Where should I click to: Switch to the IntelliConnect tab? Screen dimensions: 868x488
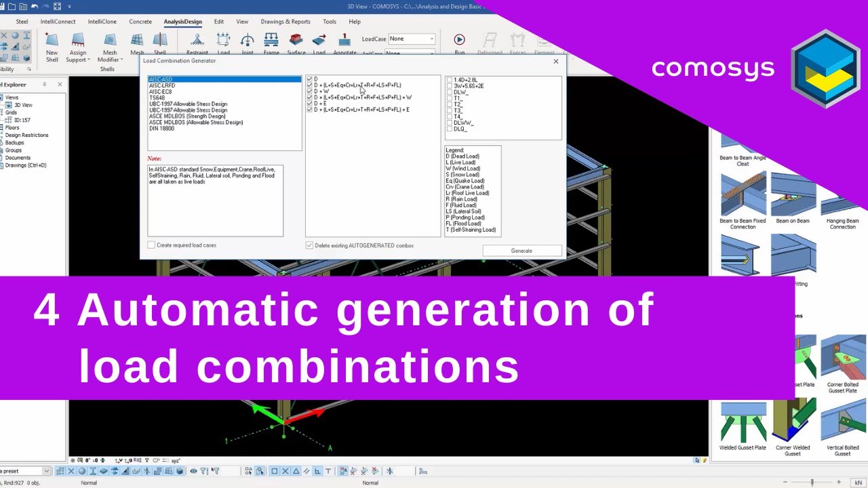point(58,22)
